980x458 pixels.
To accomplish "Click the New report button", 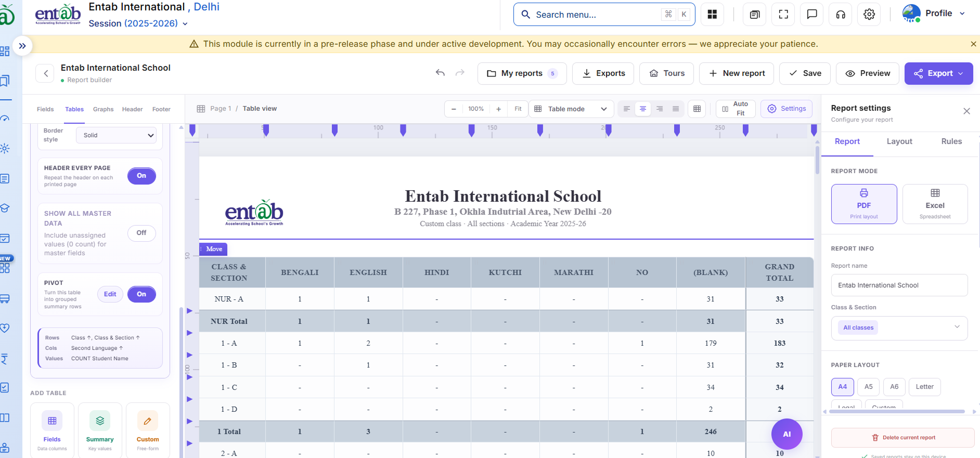I will click(737, 73).
